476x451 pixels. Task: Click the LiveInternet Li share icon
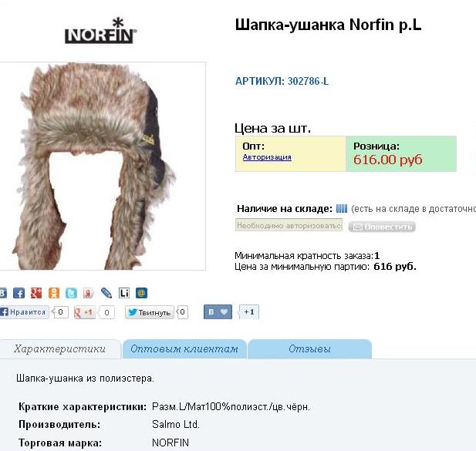click(124, 293)
